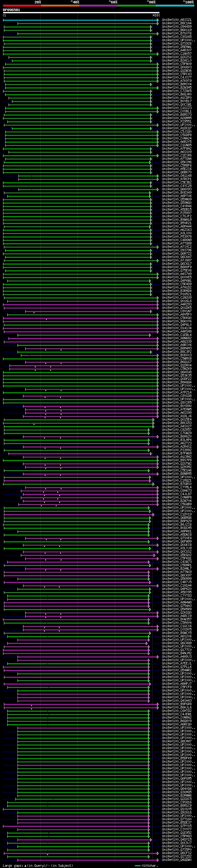Select the UniRef100_C1N057 label
This screenshot has width=197, height=868.
coord(176,54)
